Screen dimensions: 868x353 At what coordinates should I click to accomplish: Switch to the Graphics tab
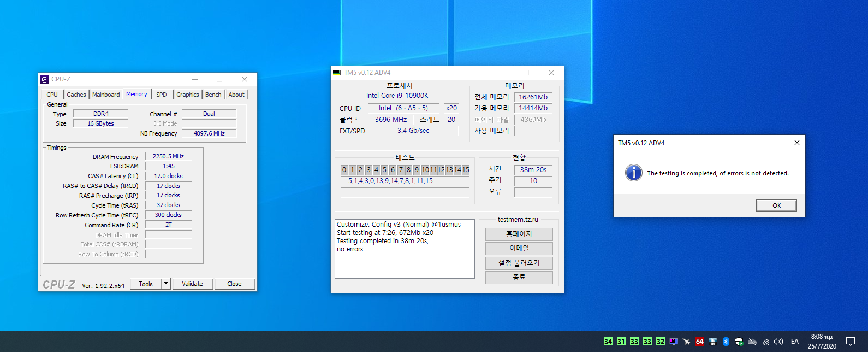[x=188, y=95]
